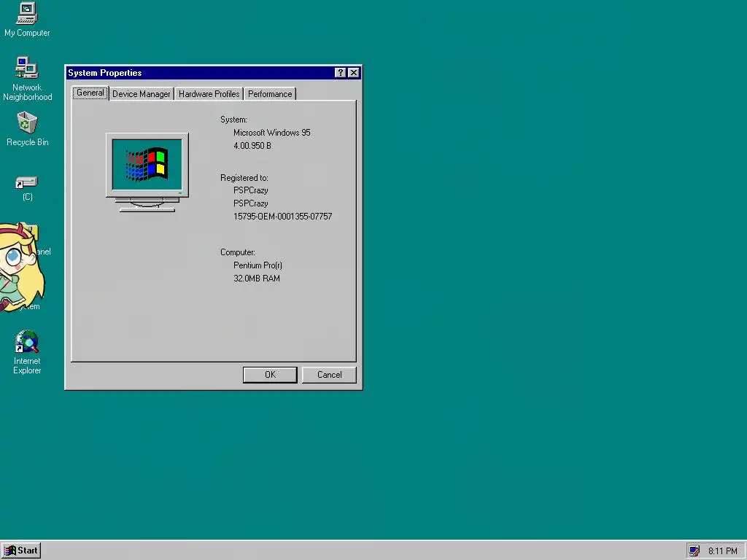
Task: Click the question mark help button
Action: click(340, 72)
